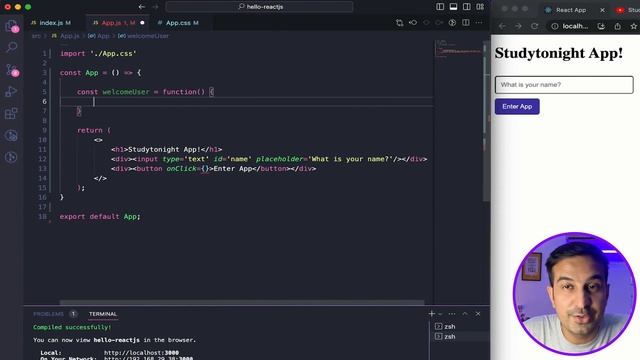Viewport: 640px width, 360px height.
Task: Open the PROBLEMS panel tab
Action: pyautogui.click(x=48, y=314)
